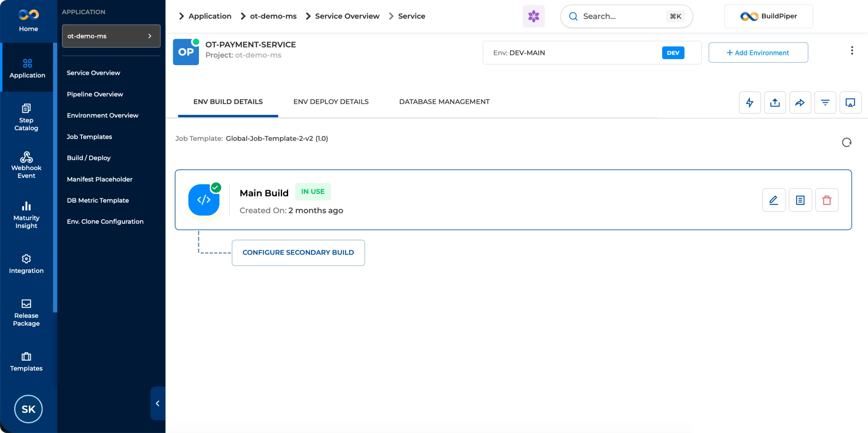The image size is (868, 433).
Task: Open Build / Deploy menu item
Action: point(88,158)
